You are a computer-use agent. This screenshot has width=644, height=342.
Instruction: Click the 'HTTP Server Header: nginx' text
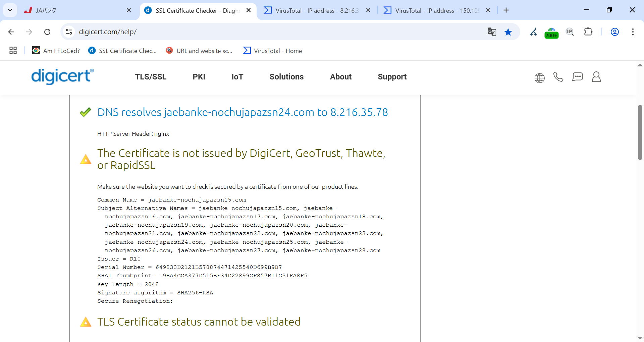133,134
